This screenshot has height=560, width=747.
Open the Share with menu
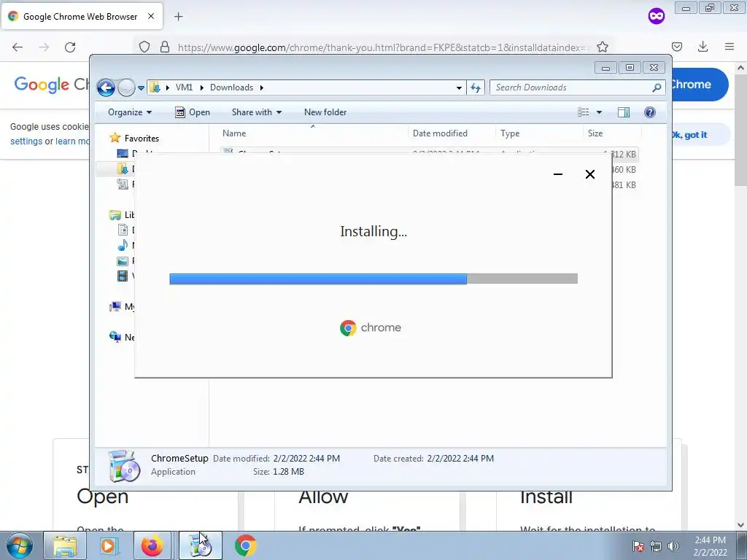(x=256, y=112)
